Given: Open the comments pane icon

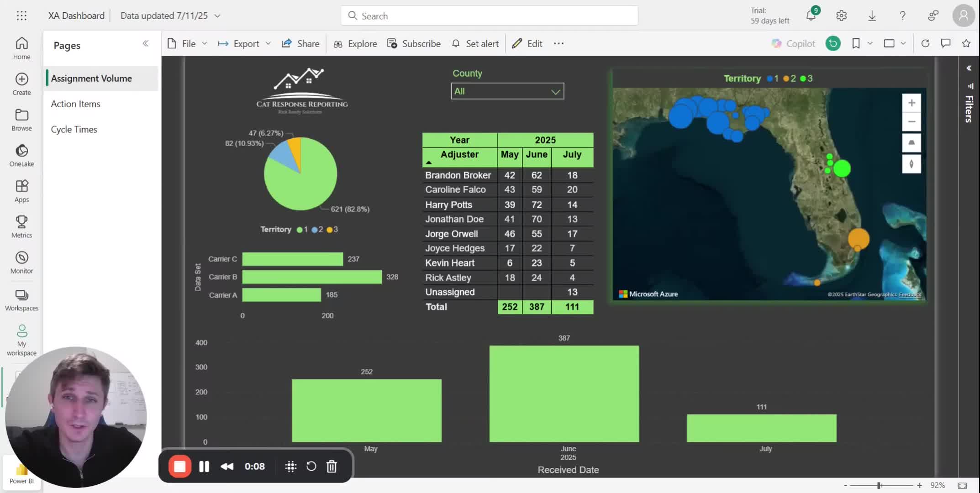Looking at the screenshot, I should [x=945, y=43].
